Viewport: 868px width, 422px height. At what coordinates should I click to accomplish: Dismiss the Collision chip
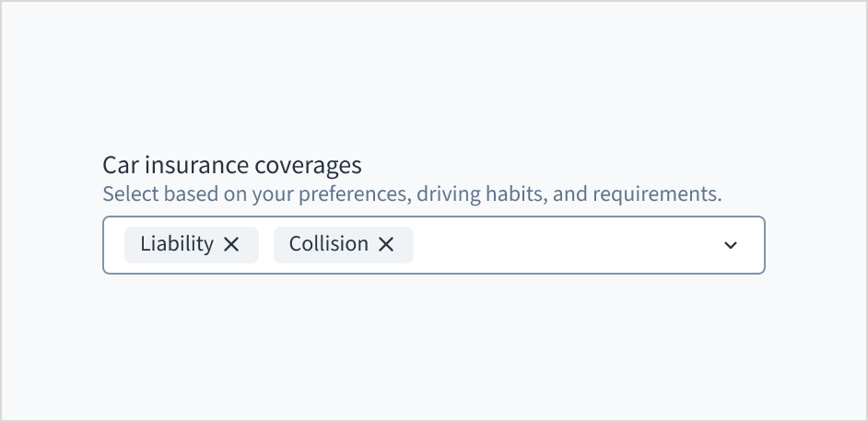pos(386,244)
